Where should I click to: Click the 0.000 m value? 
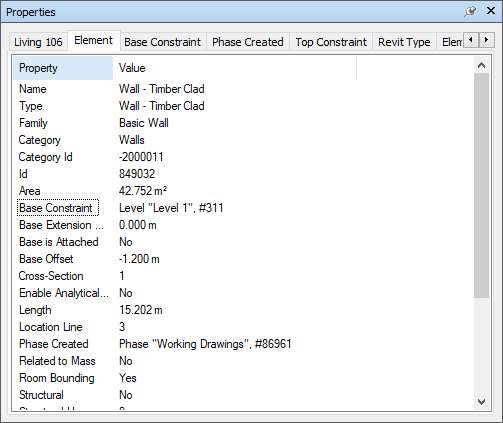pos(138,225)
